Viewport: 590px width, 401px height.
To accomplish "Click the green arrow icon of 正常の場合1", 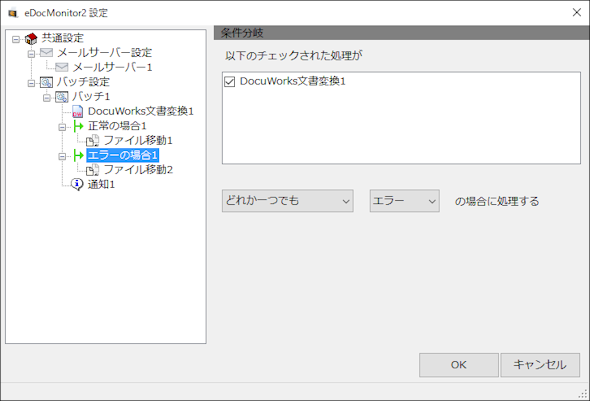I will coord(78,126).
